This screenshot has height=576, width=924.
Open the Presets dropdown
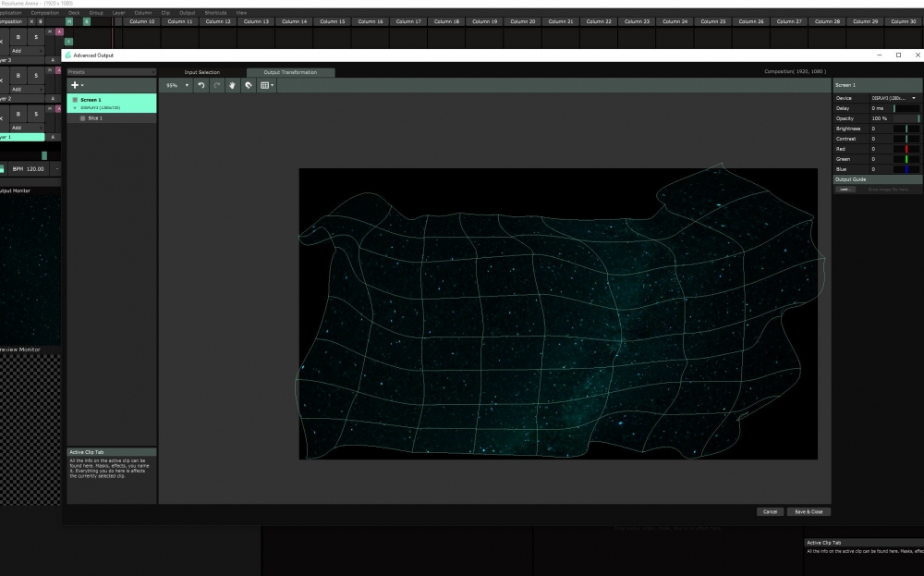(111, 71)
